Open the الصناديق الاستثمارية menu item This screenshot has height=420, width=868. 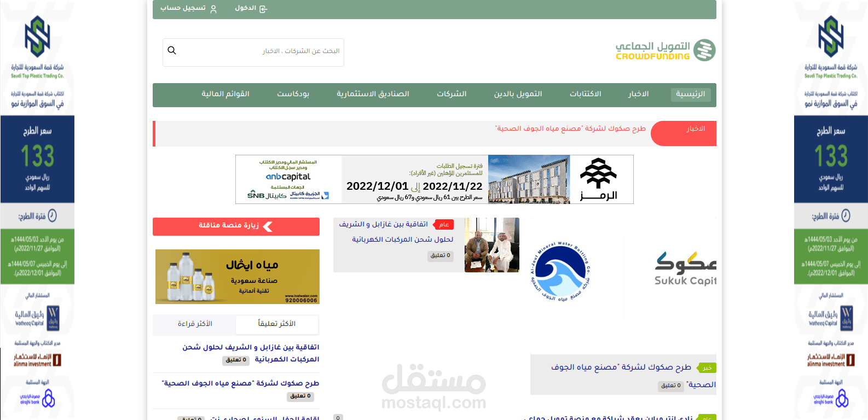coord(373,94)
